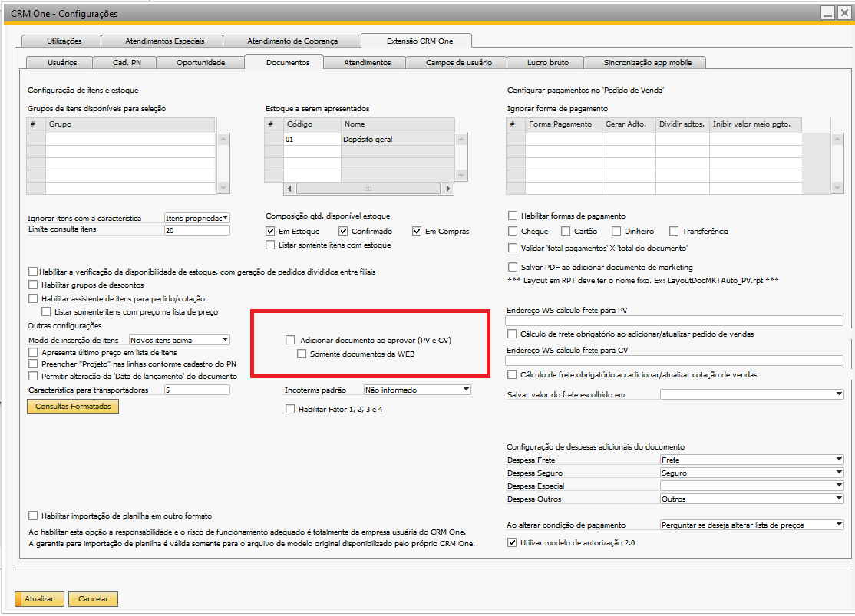Click the Atualizar button

(38, 598)
